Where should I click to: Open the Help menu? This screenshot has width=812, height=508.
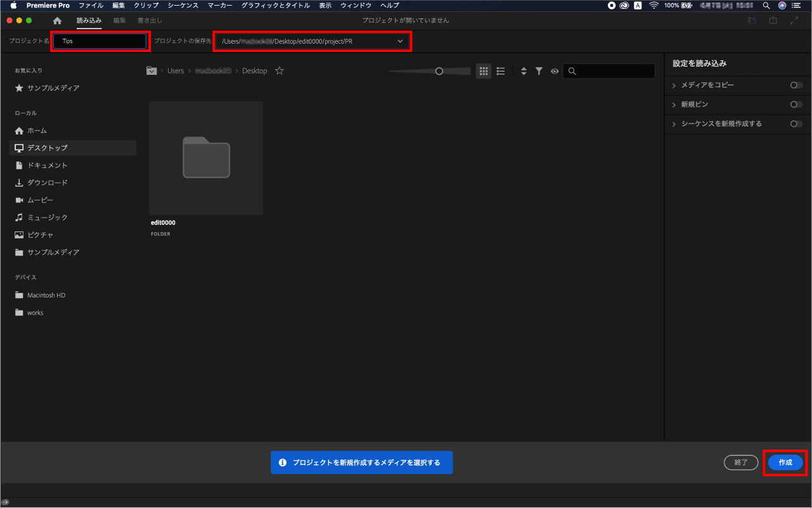389,5
